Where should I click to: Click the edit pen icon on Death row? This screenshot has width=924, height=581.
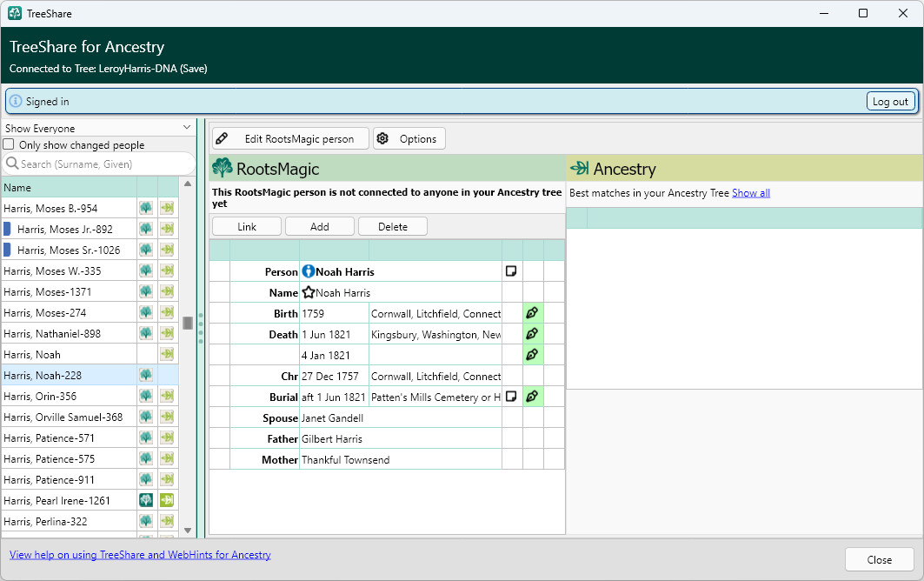[x=533, y=335]
